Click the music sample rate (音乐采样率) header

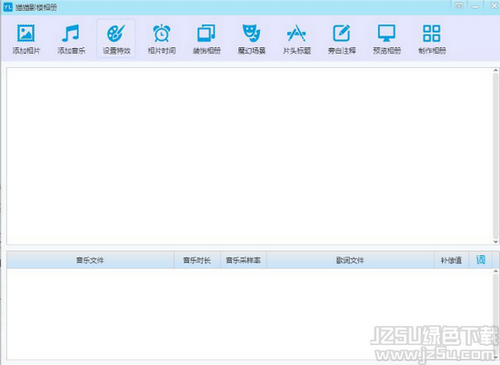pyautogui.click(x=243, y=260)
